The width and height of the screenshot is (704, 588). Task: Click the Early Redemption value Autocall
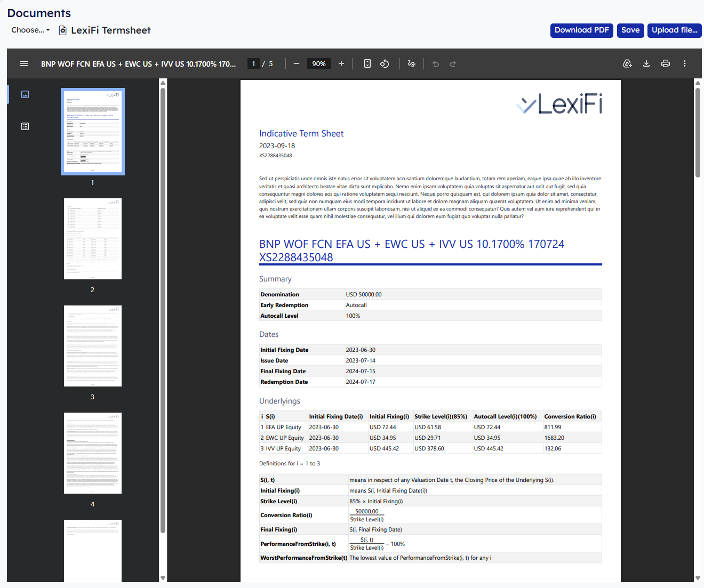(x=356, y=305)
